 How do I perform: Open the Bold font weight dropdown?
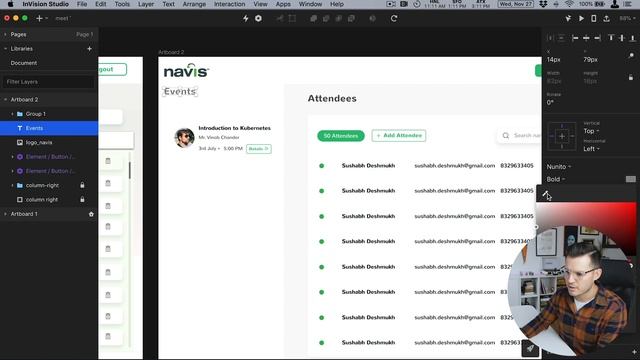click(x=556, y=179)
